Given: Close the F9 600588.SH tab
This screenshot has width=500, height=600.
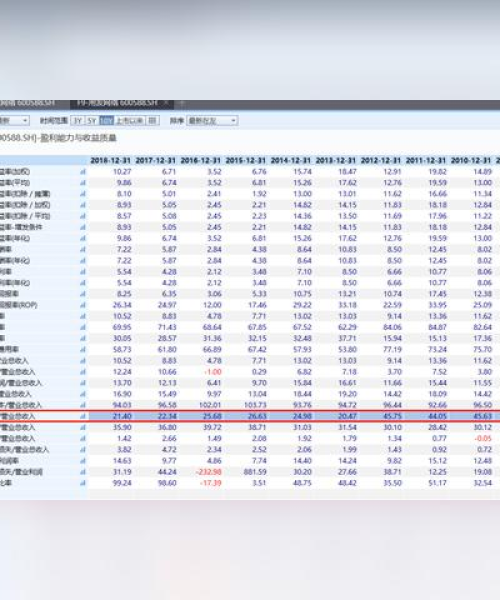Looking at the screenshot, I should tap(166, 103).
